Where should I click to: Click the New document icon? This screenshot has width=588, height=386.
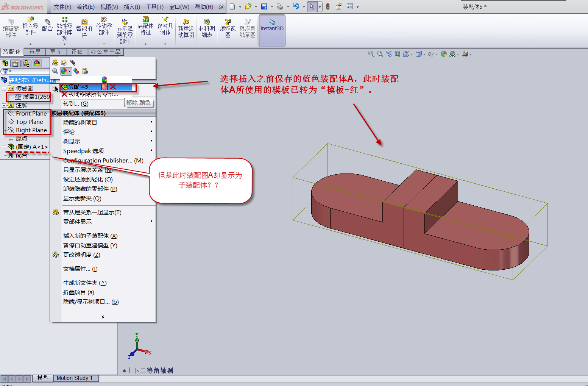pos(232,6)
